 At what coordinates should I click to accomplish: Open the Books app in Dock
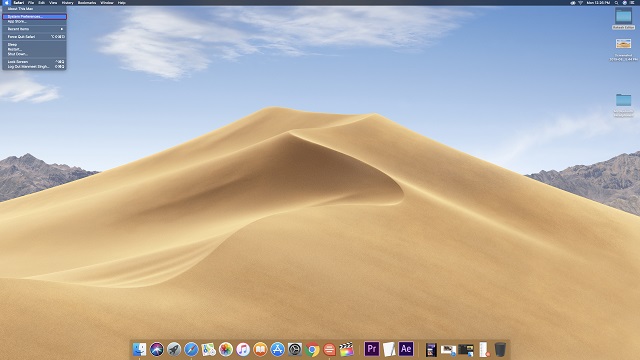tap(260, 349)
